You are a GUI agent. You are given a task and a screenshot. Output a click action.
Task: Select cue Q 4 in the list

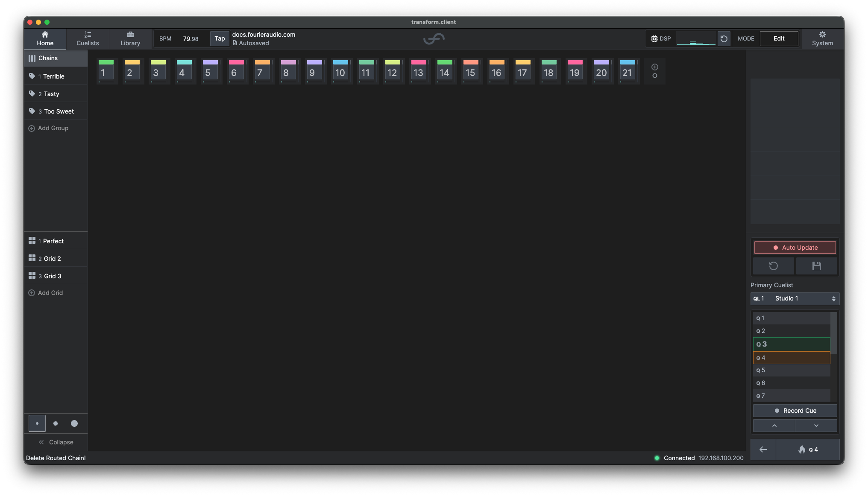pyautogui.click(x=792, y=358)
